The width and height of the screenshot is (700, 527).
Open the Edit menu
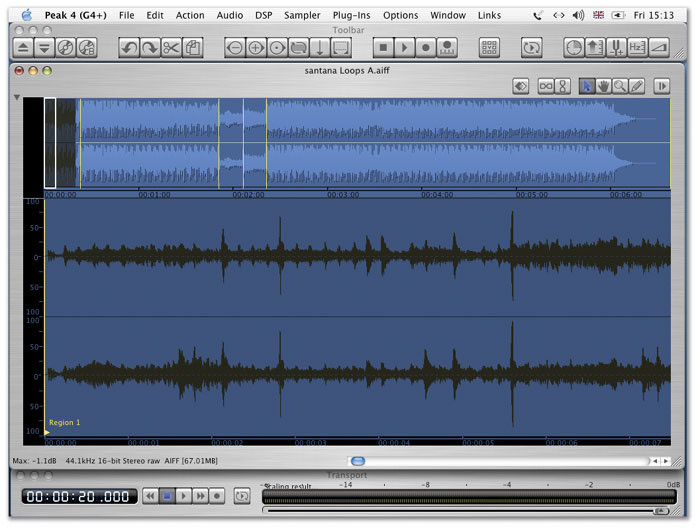pos(155,15)
